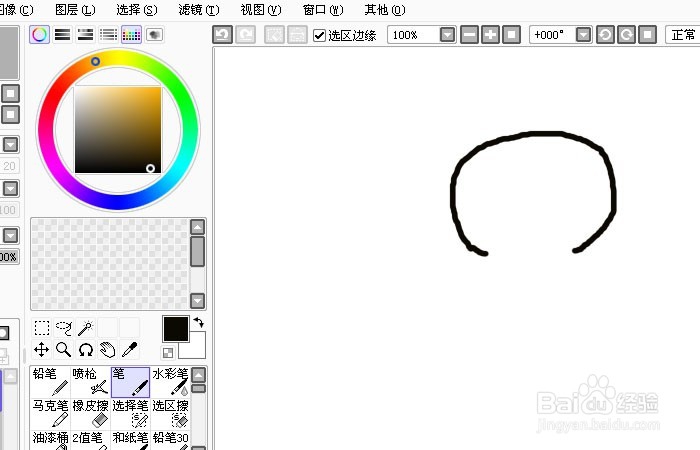This screenshot has width=700, height=450.
Task: Open the 滤镜 menu
Action: click(199, 9)
